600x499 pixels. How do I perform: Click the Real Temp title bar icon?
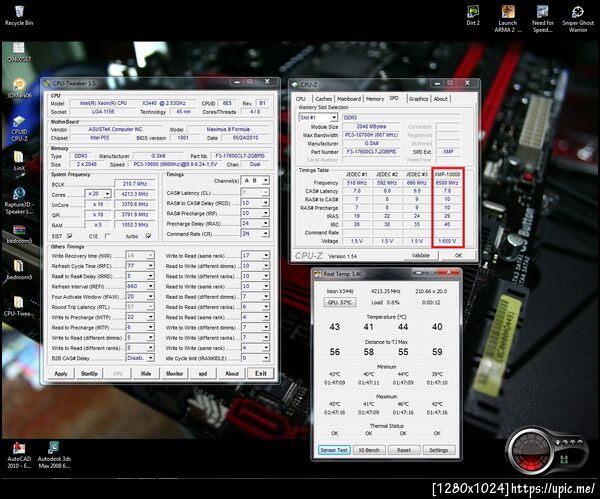pos(318,274)
